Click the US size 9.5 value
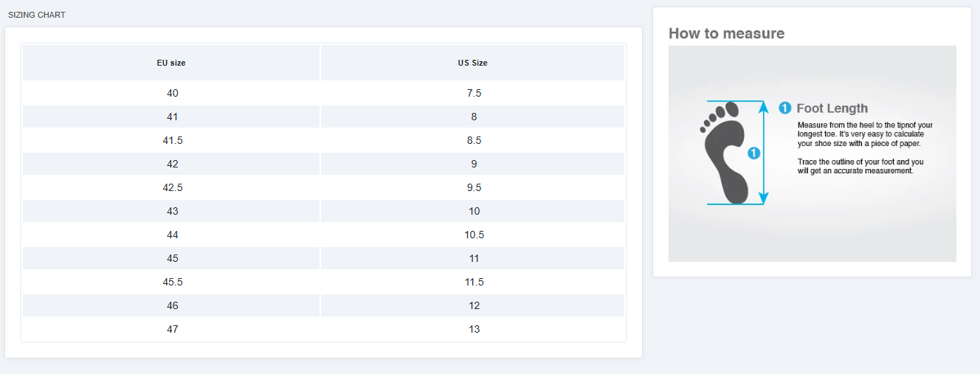The image size is (980, 374). pyautogui.click(x=474, y=187)
